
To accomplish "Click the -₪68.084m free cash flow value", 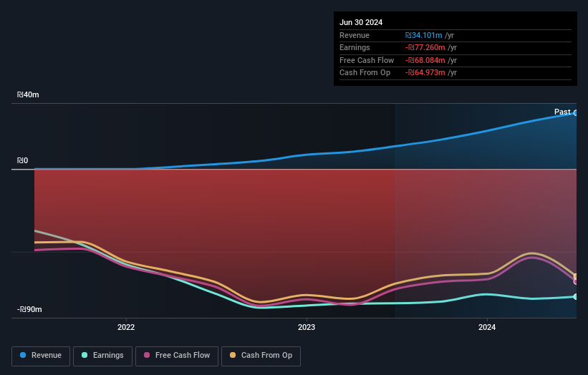I will click(x=425, y=60).
